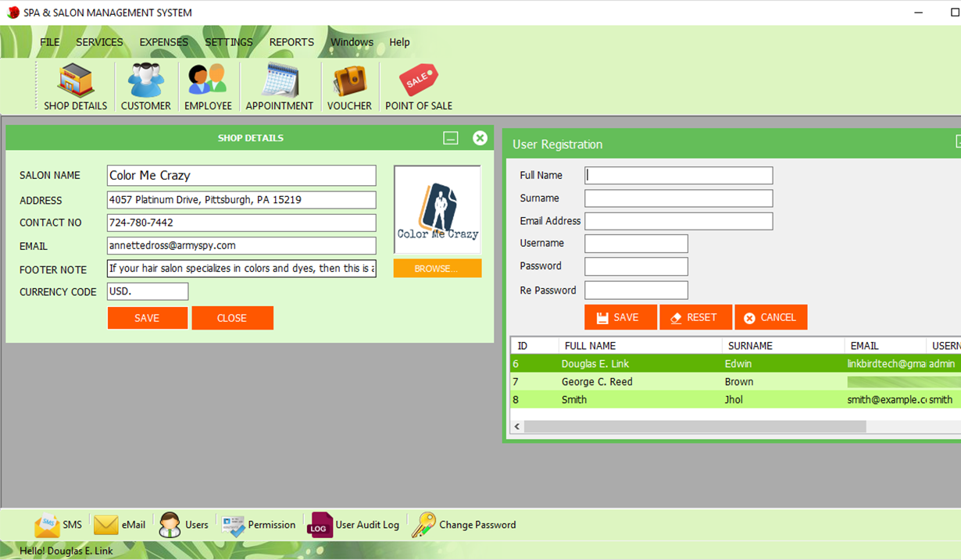Click the Email field in Shop Details

click(241, 246)
